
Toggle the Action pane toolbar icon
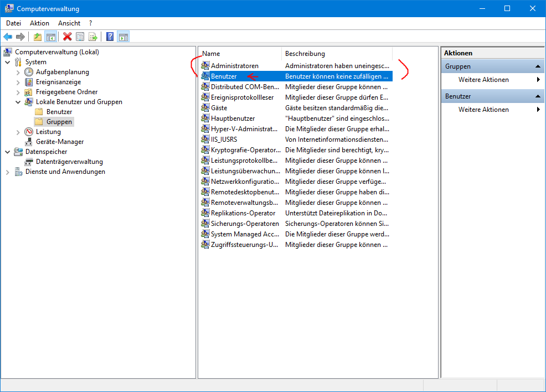pos(123,37)
